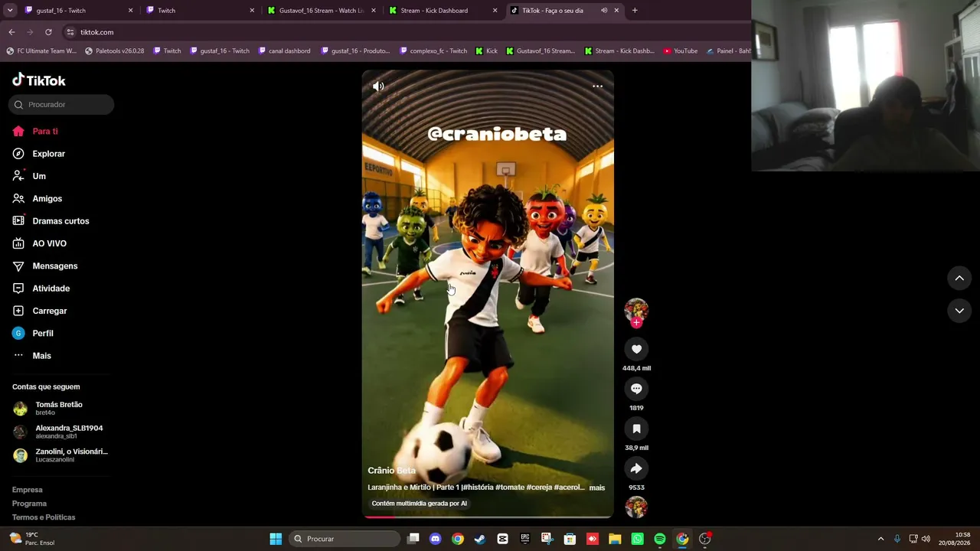Open the complexo_fc - Twitch bookmark
Viewport: 980px width, 551px height.
point(433,51)
